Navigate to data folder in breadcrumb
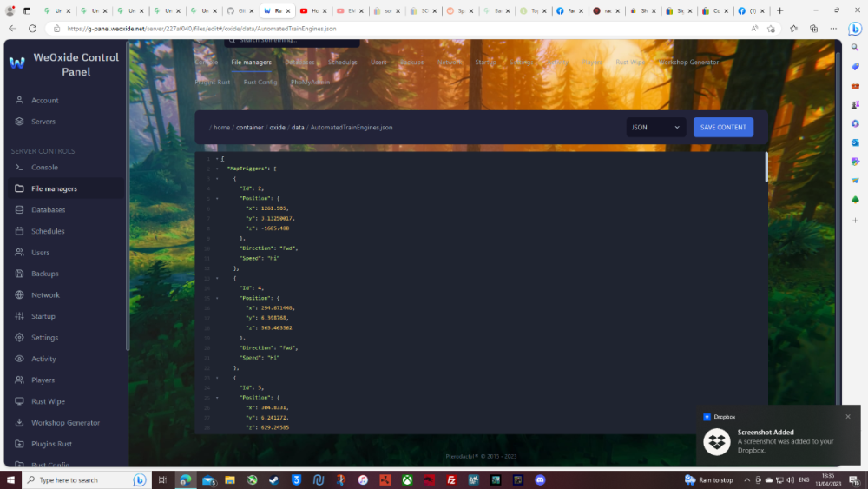Screen dimensions: 868x489 pos(298,128)
